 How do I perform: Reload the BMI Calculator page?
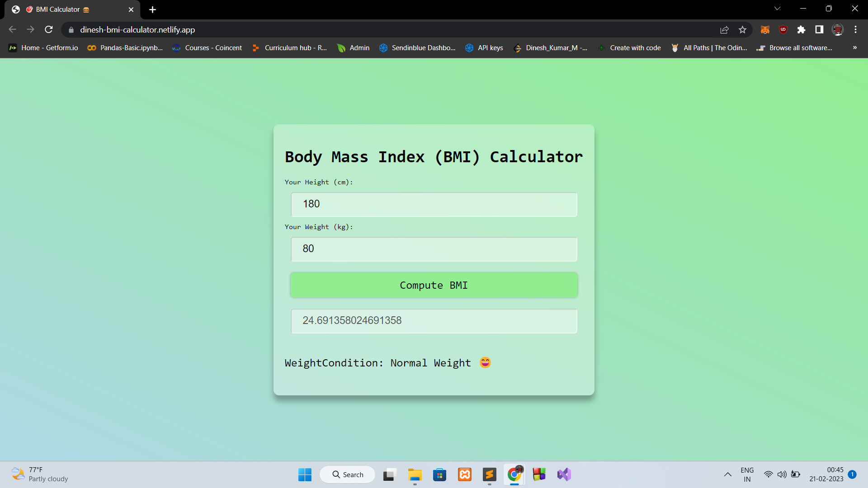pyautogui.click(x=48, y=29)
